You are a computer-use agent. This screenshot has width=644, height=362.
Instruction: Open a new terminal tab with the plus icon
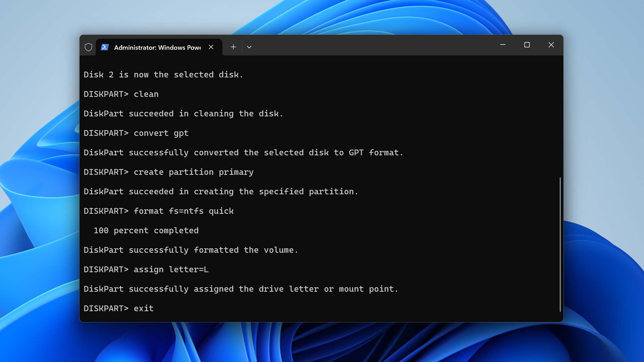233,47
